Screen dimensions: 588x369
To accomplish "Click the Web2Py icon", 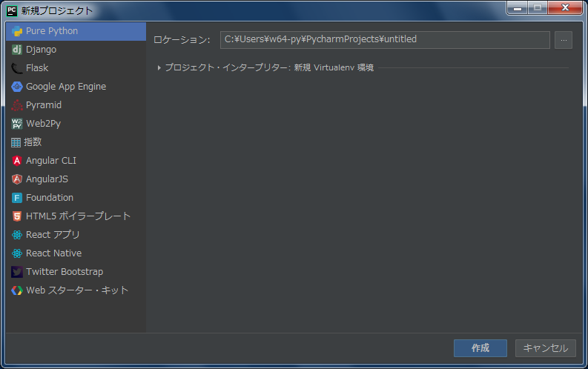I will (x=17, y=124).
